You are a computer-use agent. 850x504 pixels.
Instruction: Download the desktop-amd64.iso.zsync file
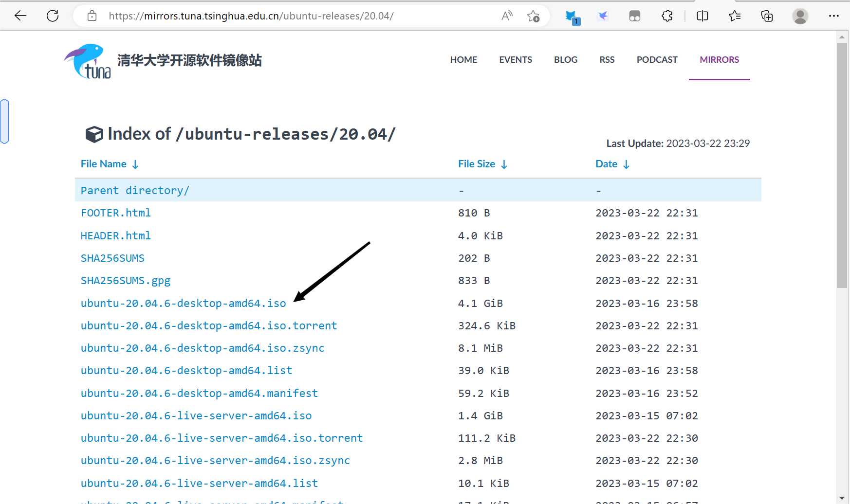[x=203, y=348]
